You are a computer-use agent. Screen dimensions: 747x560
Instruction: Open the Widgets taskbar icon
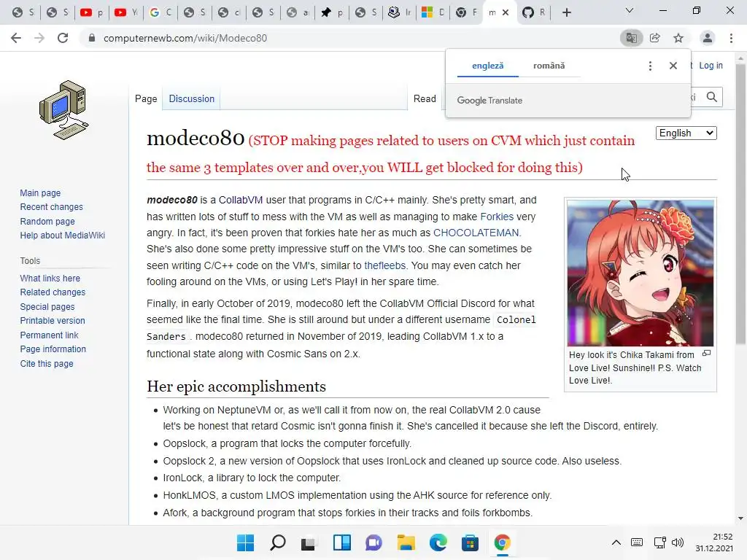pyautogui.click(x=341, y=542)
